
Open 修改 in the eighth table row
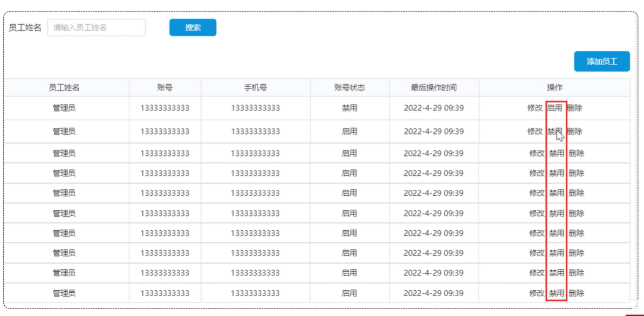pyautogui.click(x=537, y=253)
